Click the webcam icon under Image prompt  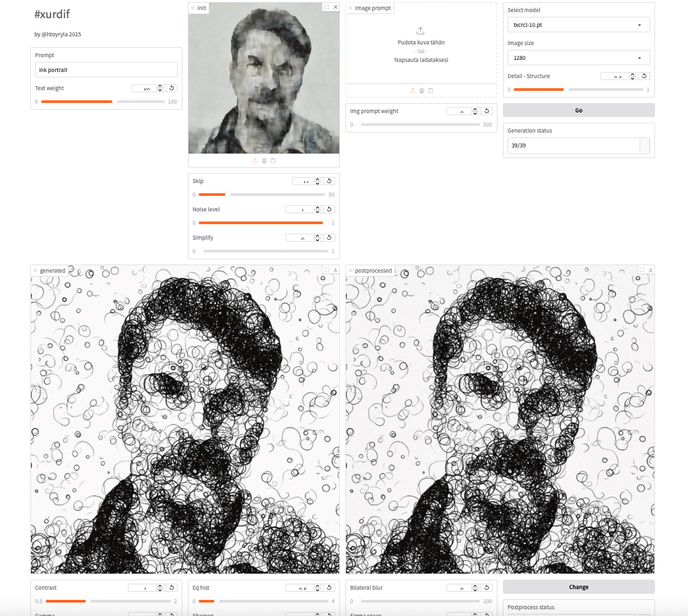[x=421, y=90]
